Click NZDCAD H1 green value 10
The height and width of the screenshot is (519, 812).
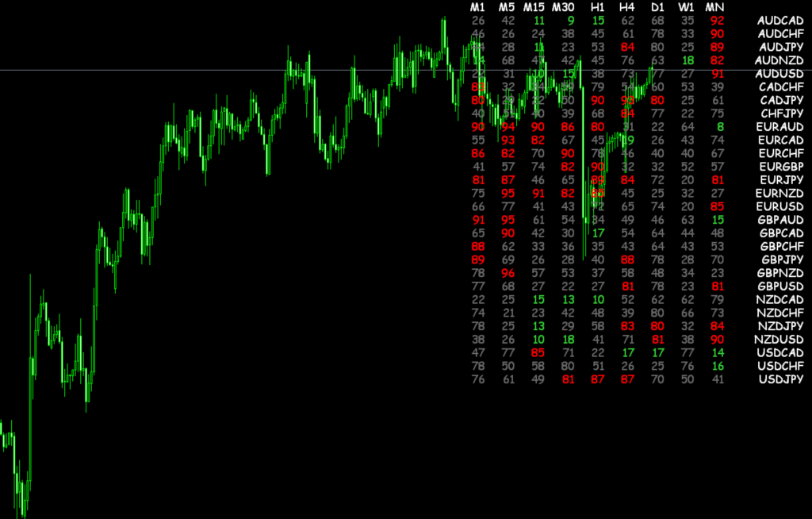[x=598, y=300]
